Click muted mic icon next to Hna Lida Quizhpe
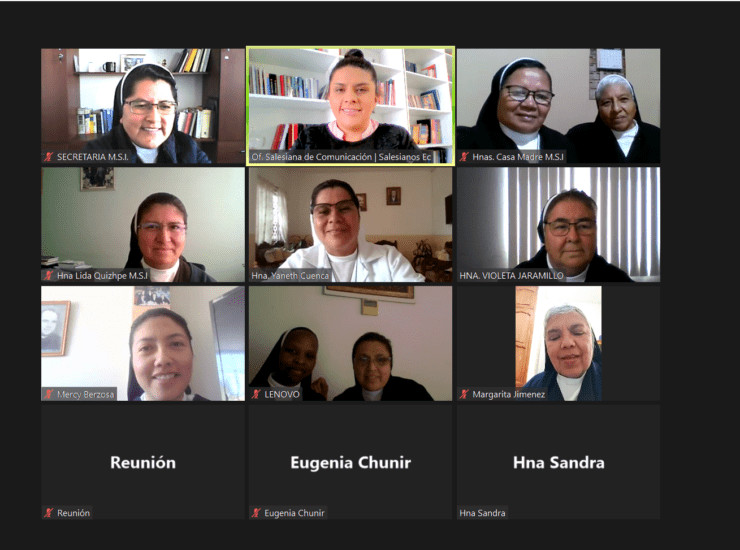 pos(49,275)
